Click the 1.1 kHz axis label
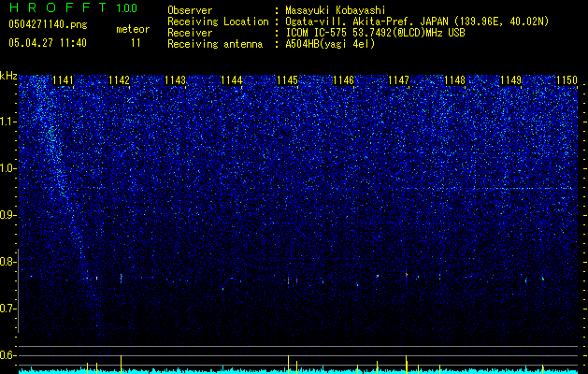 pyautogui.click(x=8, y=122)
